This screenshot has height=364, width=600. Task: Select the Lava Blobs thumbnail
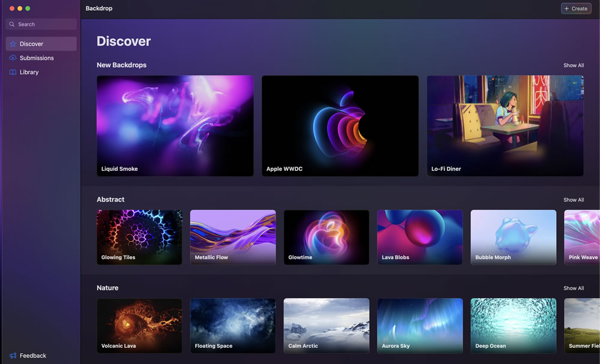(420, 237)
